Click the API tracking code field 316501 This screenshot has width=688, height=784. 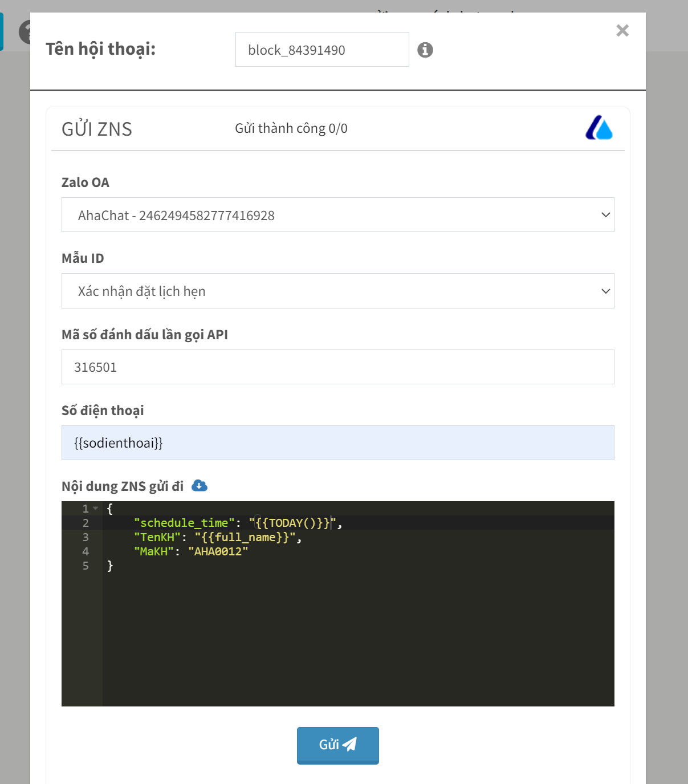click(338, 367)
